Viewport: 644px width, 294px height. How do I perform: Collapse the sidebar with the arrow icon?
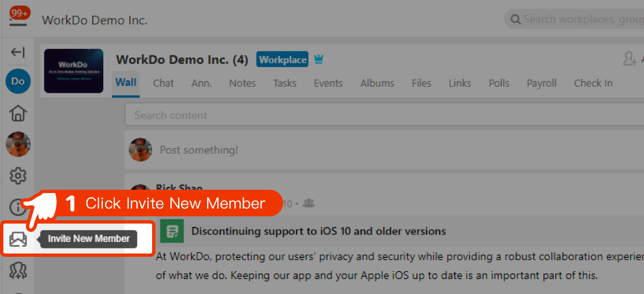coord(18,52)
